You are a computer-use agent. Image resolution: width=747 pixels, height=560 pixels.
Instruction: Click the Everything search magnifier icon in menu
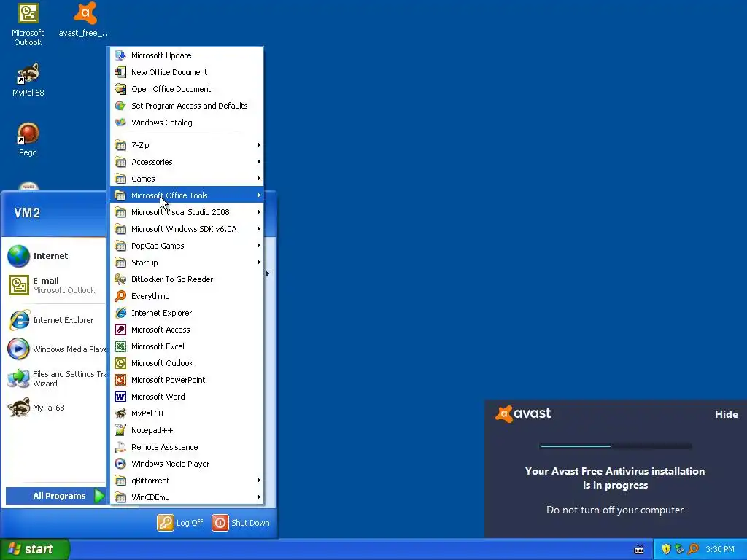120,296
